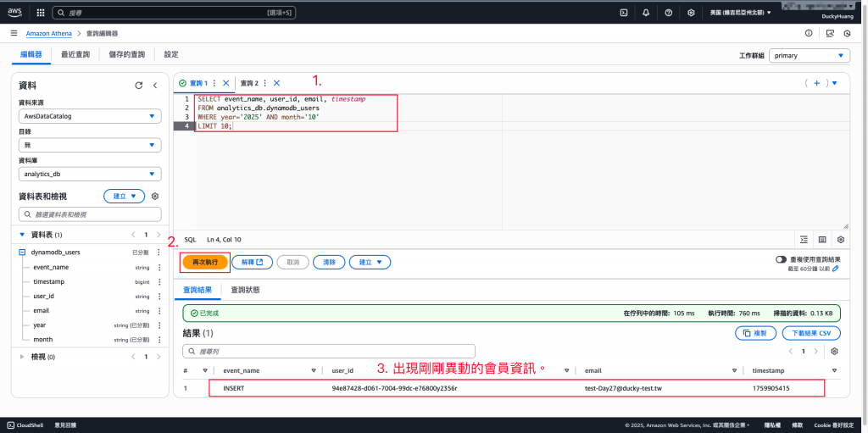Switch to the Editor tab
This screenshot has width=868, height=433.
click(31, 55)
